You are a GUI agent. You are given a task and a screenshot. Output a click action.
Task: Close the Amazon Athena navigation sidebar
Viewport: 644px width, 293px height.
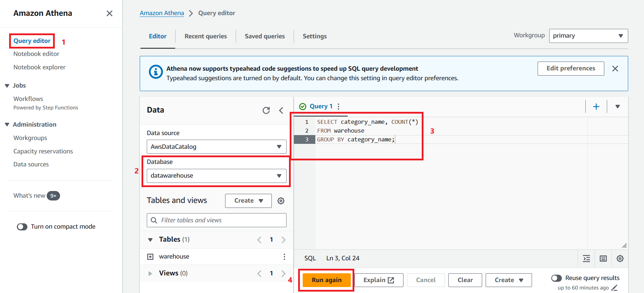point(110,13)
